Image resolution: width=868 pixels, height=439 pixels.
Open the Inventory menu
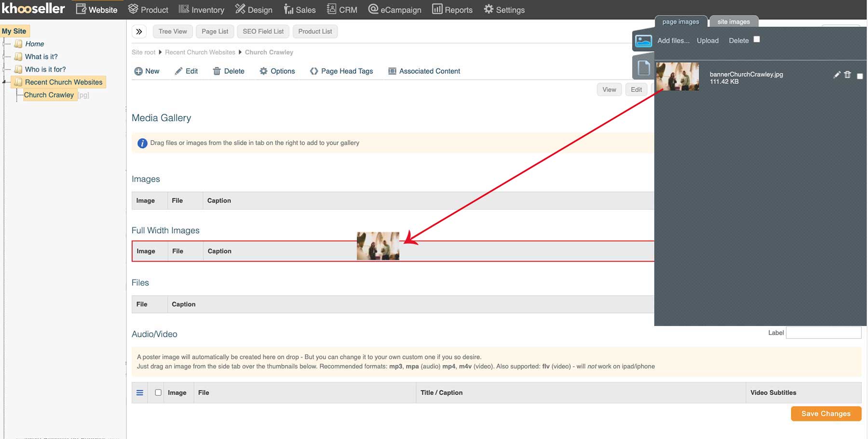(x=202, y=10)
